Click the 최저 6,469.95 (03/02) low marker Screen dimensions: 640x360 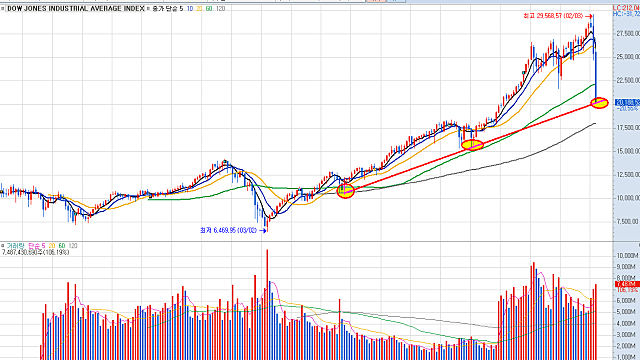coord(233,231)
